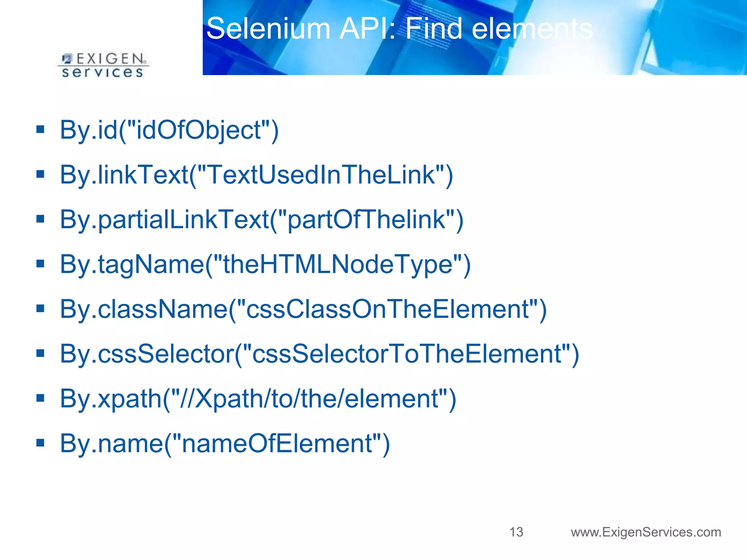
Task: Click slide page number 13
Action: click(516, 532)
